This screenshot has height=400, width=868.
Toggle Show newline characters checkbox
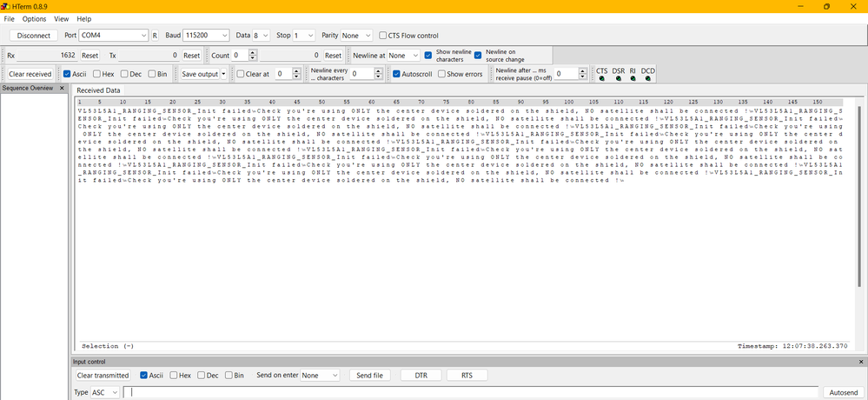[427, 55]
